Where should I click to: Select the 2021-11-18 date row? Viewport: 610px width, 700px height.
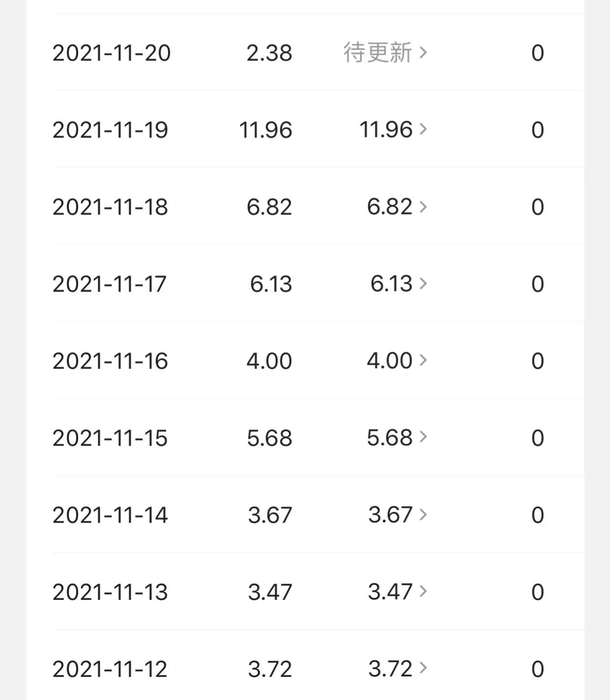coord(110,207)
